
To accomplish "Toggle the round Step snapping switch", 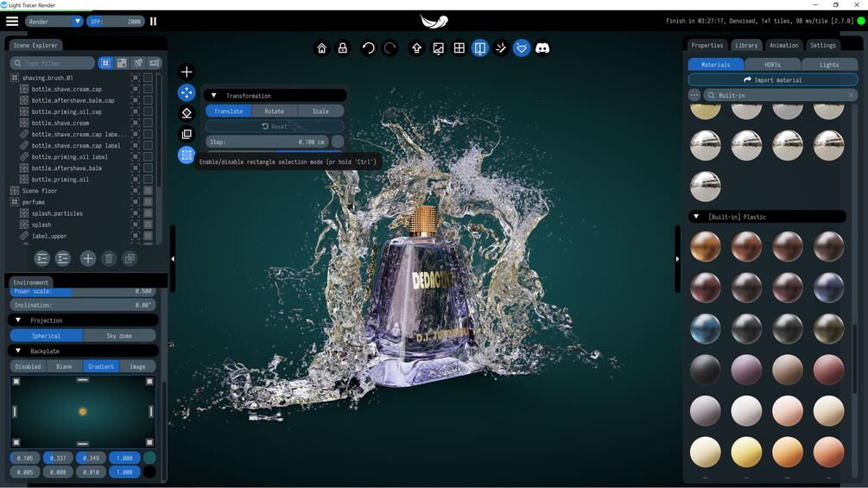I will pyautogui.click(x=337, y=142).
